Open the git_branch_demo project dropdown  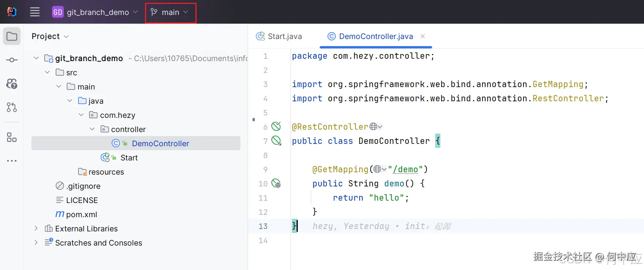coord(95,12)
